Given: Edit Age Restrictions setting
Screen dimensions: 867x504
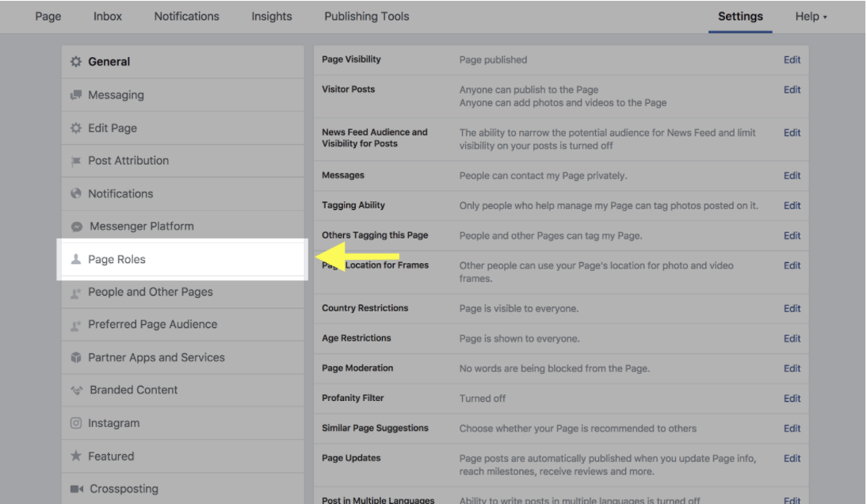Looking at the screenshot, I should pos(792,338).
